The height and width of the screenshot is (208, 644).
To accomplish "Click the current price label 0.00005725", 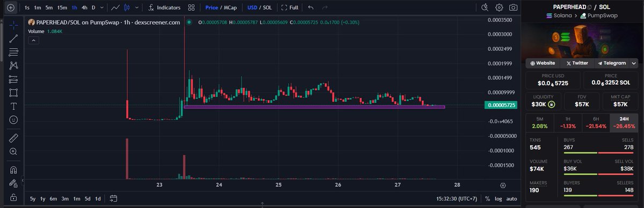I will click(x=501, y=106).
